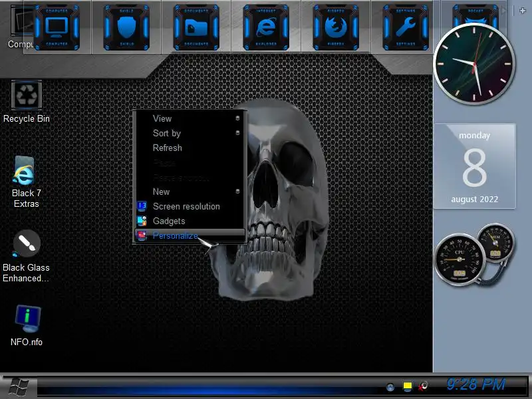Expand the View submenu
532x399 pixels.
click(190, 118)
